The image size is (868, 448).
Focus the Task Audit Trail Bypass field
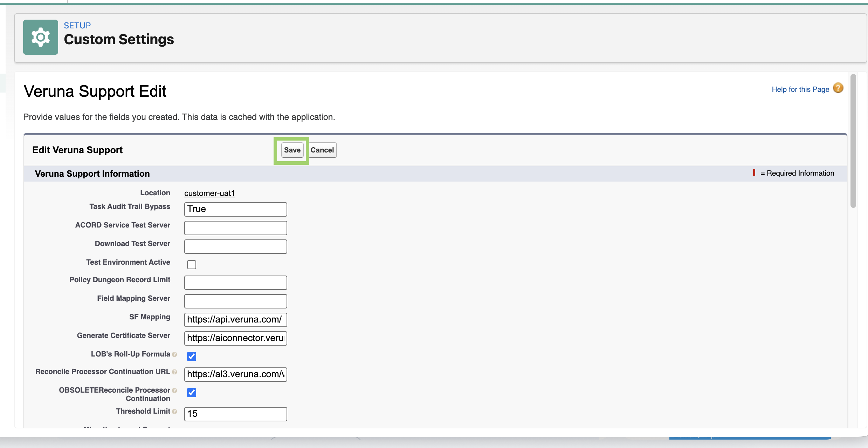click(x=236, y=209)
